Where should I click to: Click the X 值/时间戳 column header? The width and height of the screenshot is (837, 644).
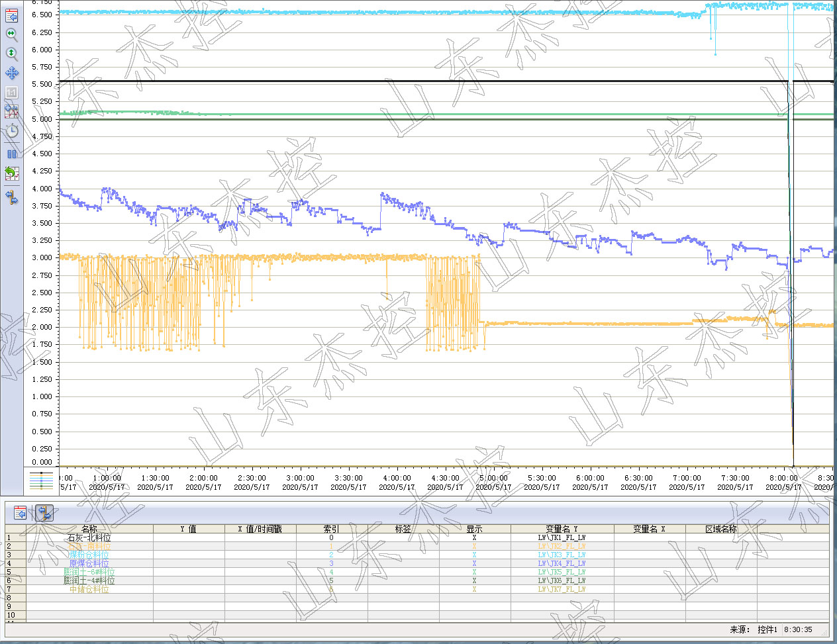tap(260, 529)
